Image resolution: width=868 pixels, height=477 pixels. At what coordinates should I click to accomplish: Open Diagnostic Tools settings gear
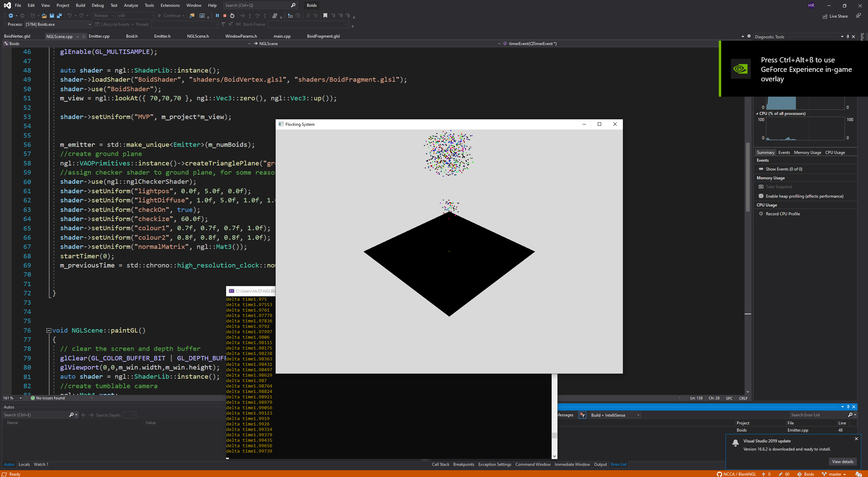click(x=749, y=36)
